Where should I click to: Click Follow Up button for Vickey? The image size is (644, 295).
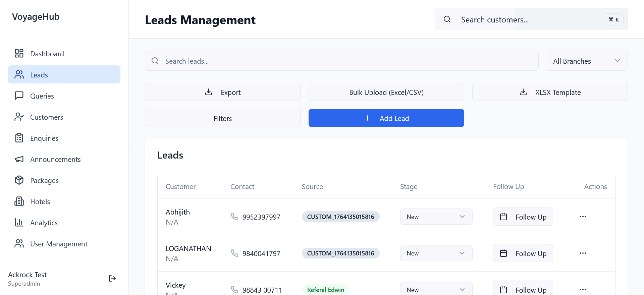[x=523, y=288]
